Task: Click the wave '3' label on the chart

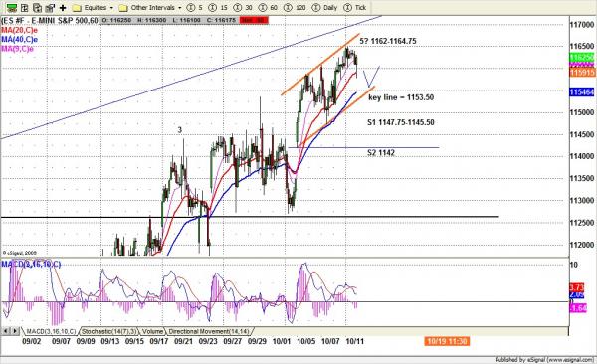Action: pyautogui.click(x=180, y=130)
